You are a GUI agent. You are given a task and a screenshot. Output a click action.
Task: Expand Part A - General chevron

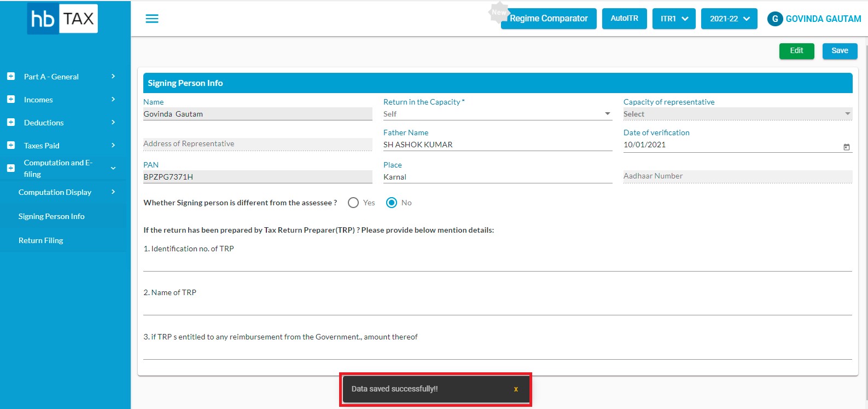click(113, 77)
